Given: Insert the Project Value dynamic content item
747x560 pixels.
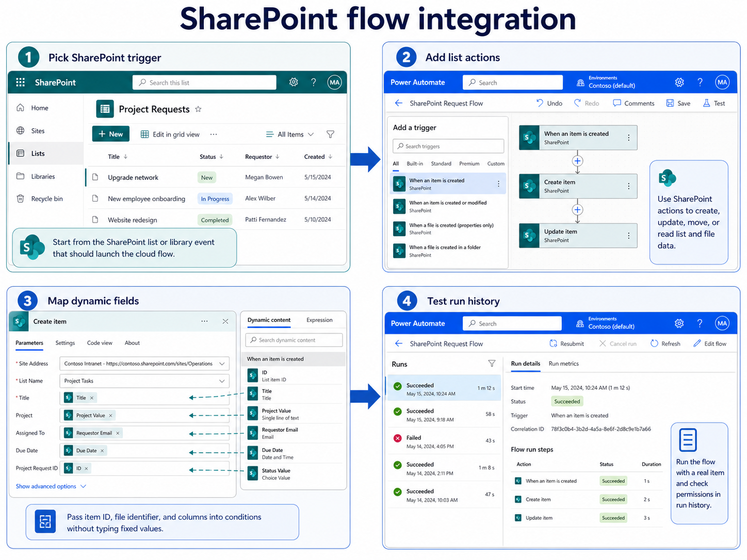Looking at the screenshot, I should [x=294, y=414].
